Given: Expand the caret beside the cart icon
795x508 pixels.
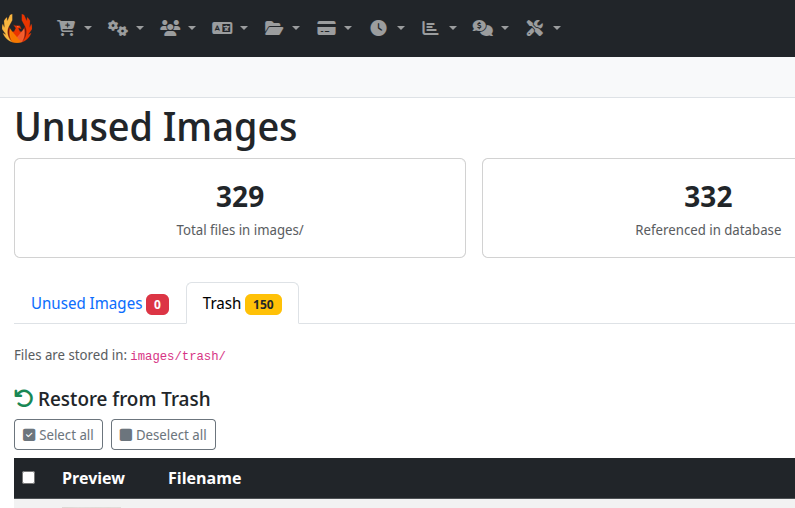Looking at the screenshot, I should [88, 28].
